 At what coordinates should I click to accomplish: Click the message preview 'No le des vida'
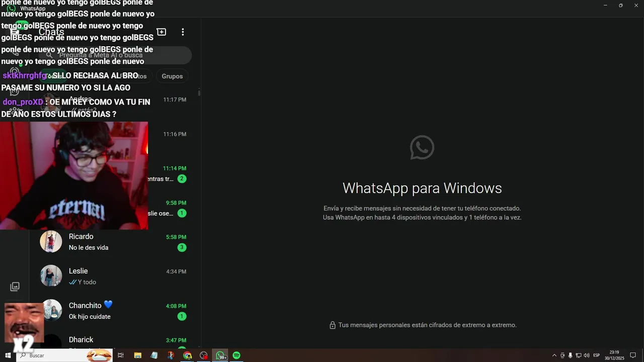89,247
